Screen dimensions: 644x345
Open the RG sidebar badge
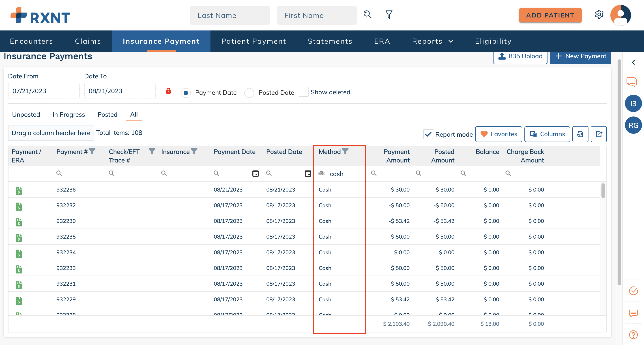(x=633, y=125)
